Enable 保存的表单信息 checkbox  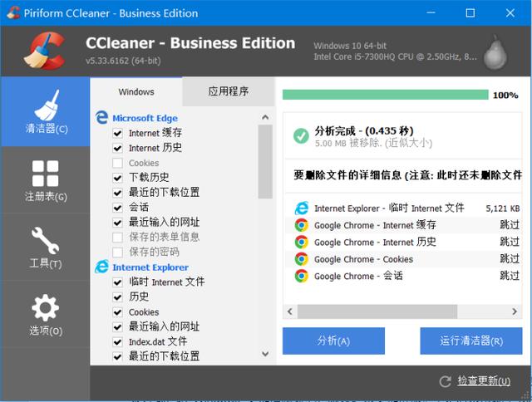(117, 238)
